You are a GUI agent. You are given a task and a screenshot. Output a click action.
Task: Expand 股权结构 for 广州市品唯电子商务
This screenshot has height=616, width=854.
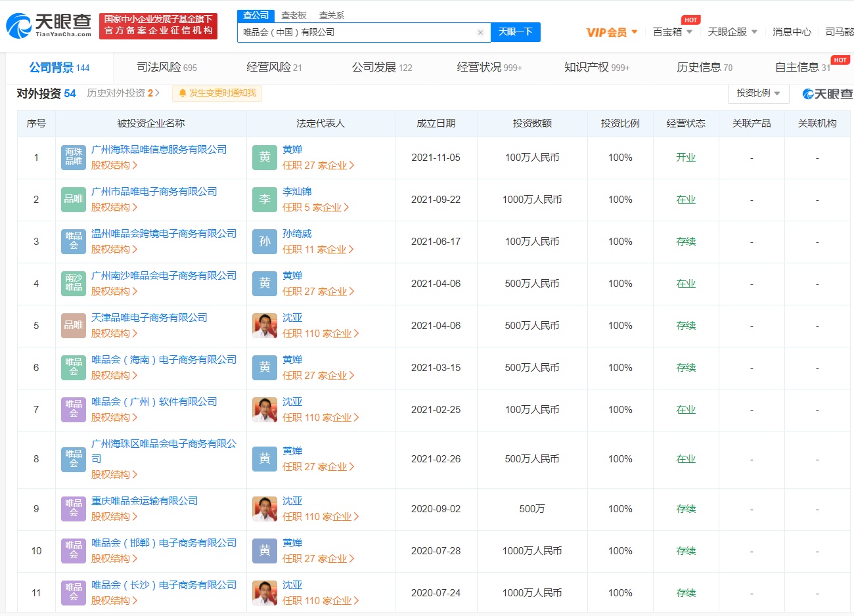click(114, 208)
